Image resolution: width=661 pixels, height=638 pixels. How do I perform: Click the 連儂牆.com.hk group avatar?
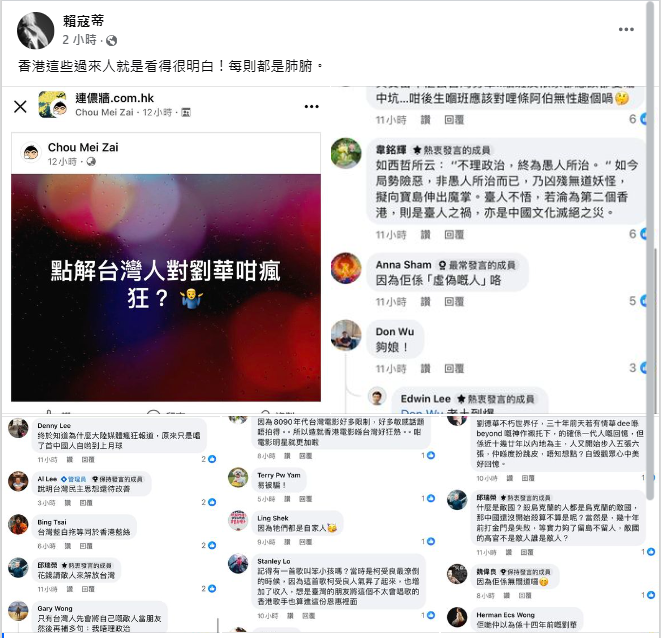tap(52, 105)
